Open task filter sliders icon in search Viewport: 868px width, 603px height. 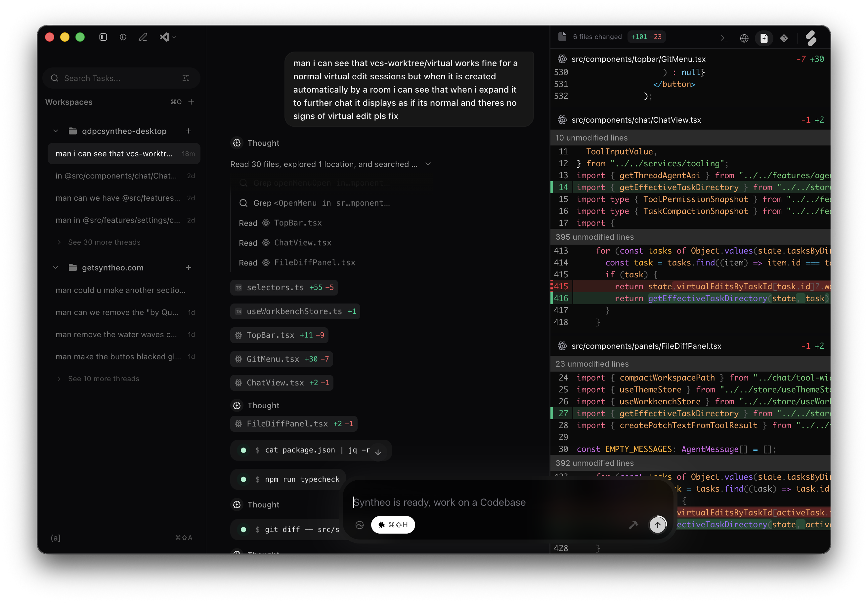186,78
